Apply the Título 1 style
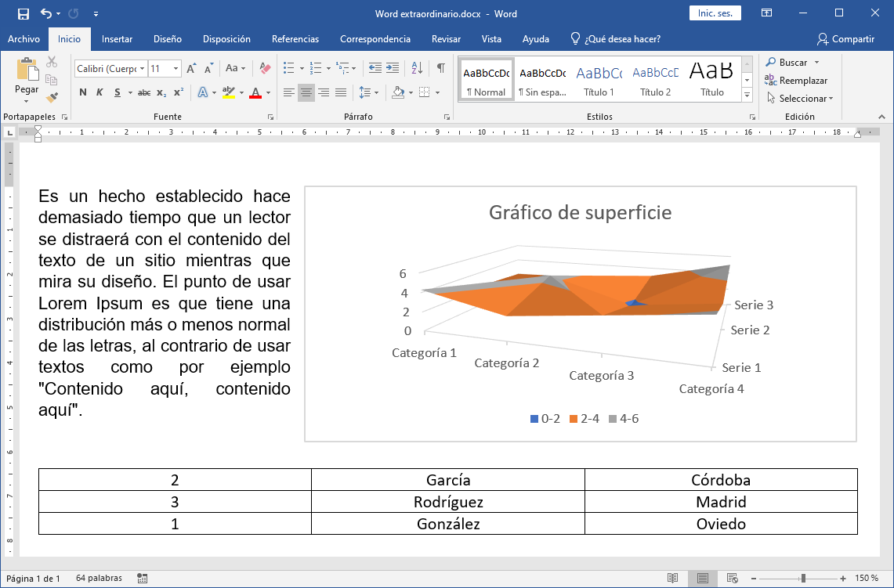Image resolution: width=894 pixels, height=588 pixels. click(599, 79)
